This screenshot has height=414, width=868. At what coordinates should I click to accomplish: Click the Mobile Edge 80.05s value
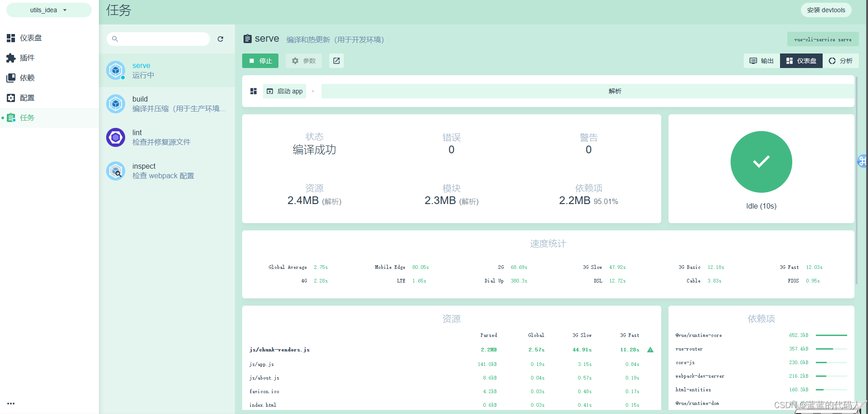420,267
